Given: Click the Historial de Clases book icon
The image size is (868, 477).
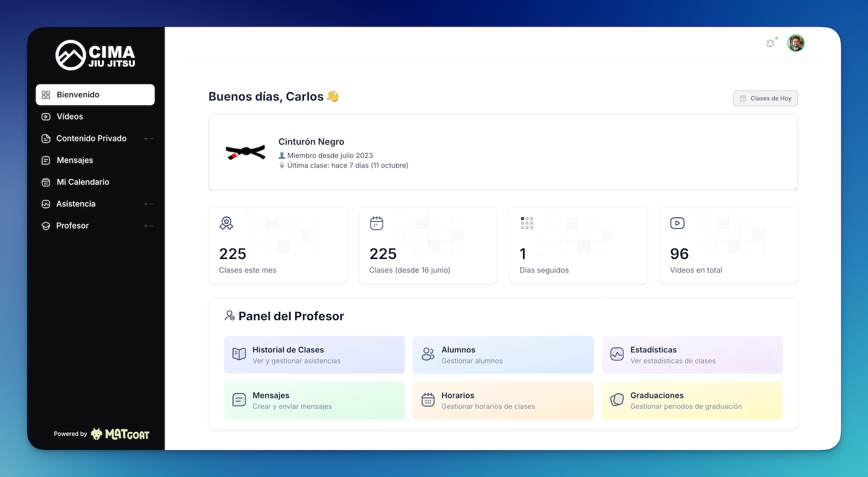Looking at the screenshot, I should point(239,354).
